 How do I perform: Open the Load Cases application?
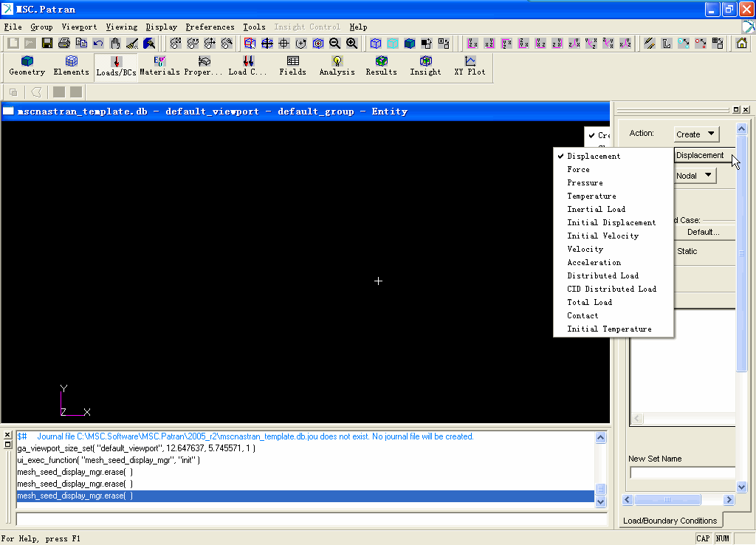click(248, 66)
